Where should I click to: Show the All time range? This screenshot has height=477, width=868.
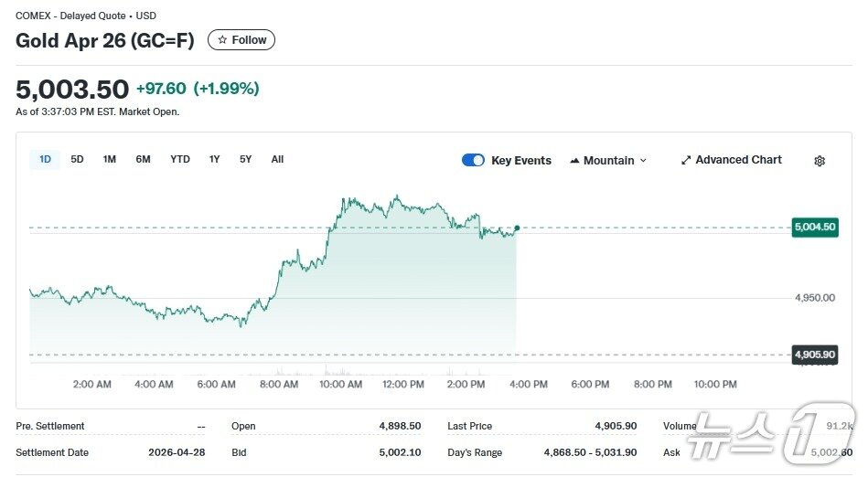pos(277,159)
